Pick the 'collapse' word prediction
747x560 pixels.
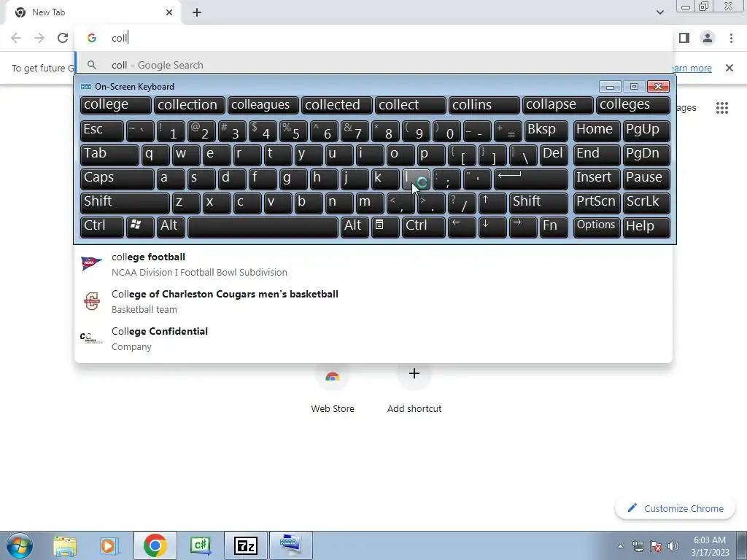[558, 105]
